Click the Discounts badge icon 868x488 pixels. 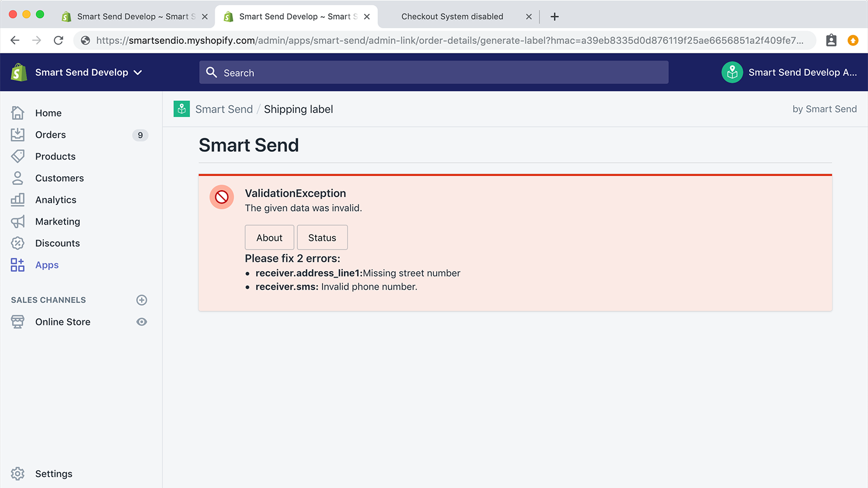click(x=17, y=243)
